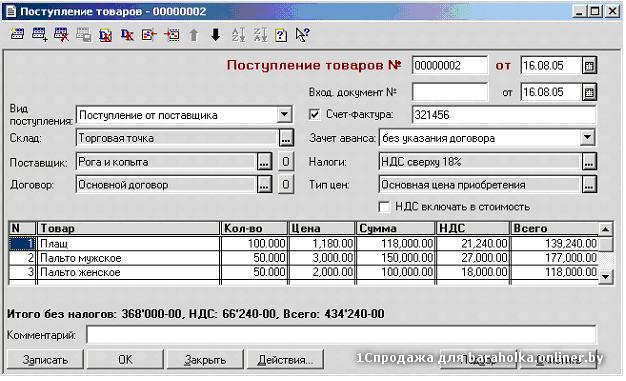The width and height of the screenshot is (626, 381).
Task: Click the O button beside Договор
Action: coord(285,185)
